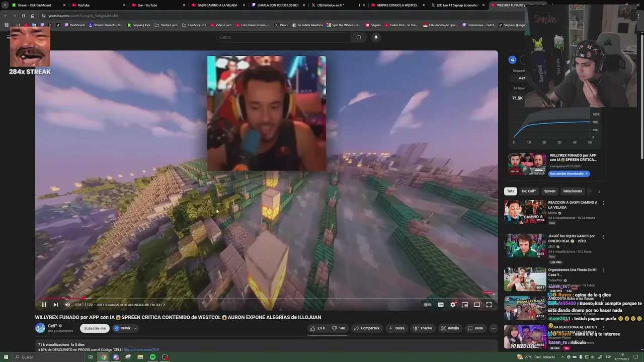The height and width of the screenshot is (362, 644).
Task: Open options for 'Organizamos Una Fiesta' video
Action: pos(603,270)
